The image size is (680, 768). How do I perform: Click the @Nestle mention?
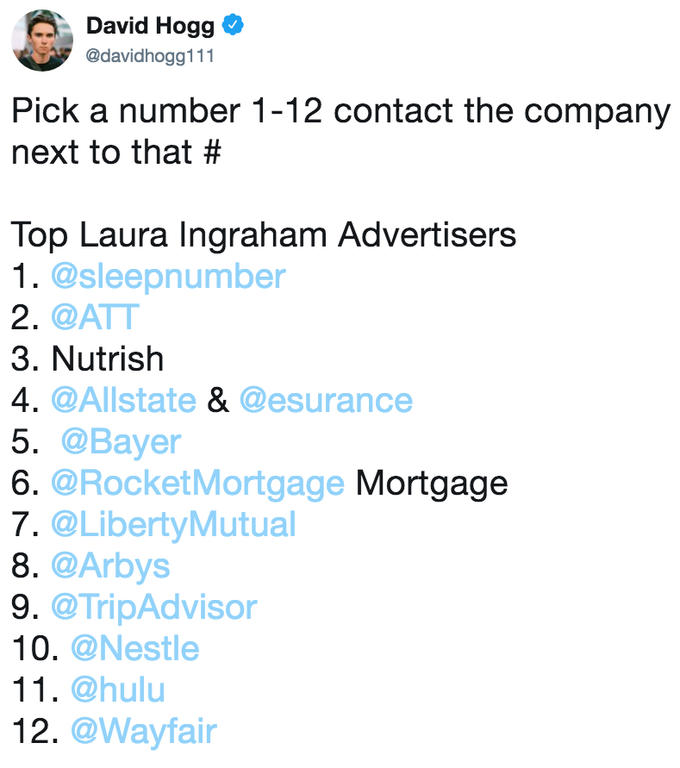coord(135,648)
